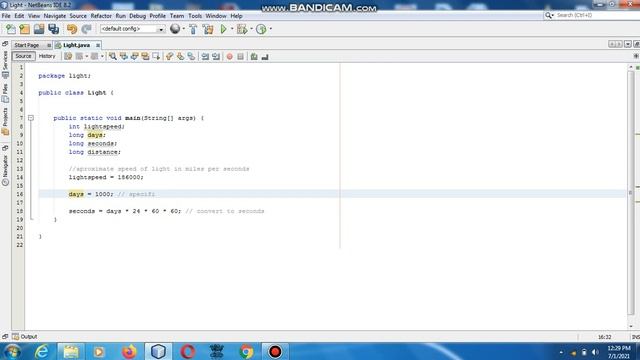The width and height of the screenshot is (640, 360).
Task: Open Google Chrome from the taskbar
Action: pos(246,351)
